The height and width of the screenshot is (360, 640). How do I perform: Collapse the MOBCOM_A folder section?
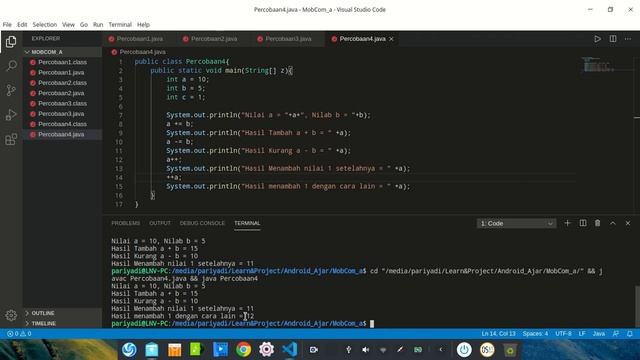tap(62, 52)
